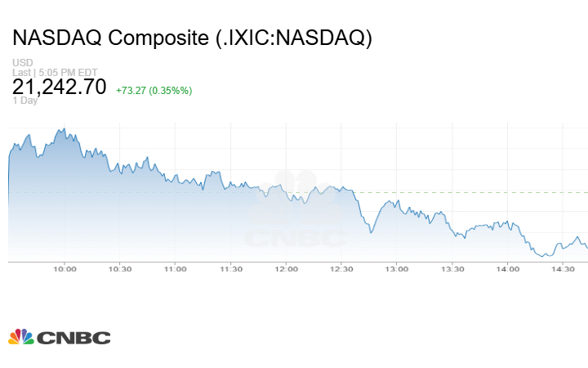Viewport: 588px width, 368px height.
Task: Click the dashed previous-close line
Action: click(474, 192)
